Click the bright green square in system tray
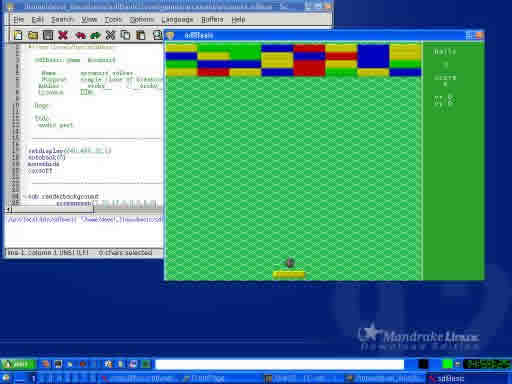 click(447, 364)
